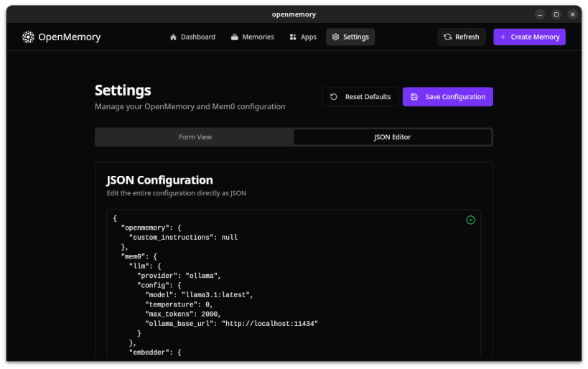
Task: Switch to the Form View tab
Action: (x=195, y=136)
